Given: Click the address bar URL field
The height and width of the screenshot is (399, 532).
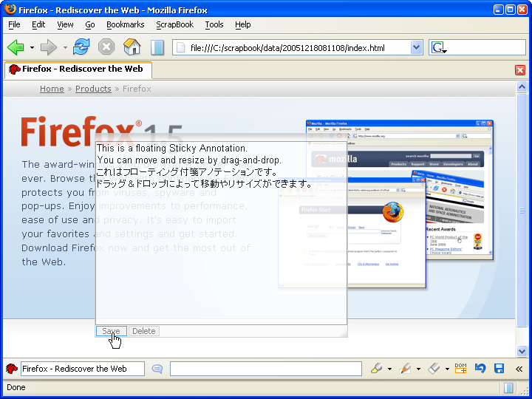Looking at the screenshot, I should (298, 48).
